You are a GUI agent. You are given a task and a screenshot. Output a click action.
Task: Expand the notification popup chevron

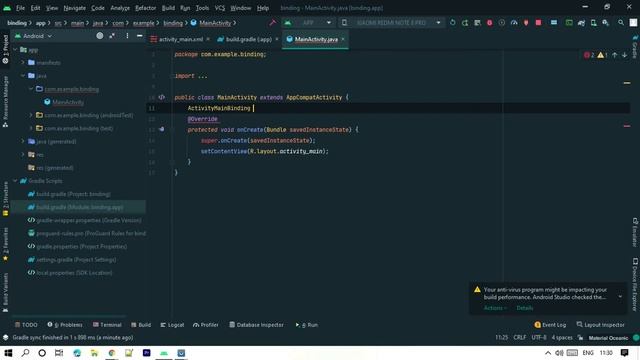[620, 296]
